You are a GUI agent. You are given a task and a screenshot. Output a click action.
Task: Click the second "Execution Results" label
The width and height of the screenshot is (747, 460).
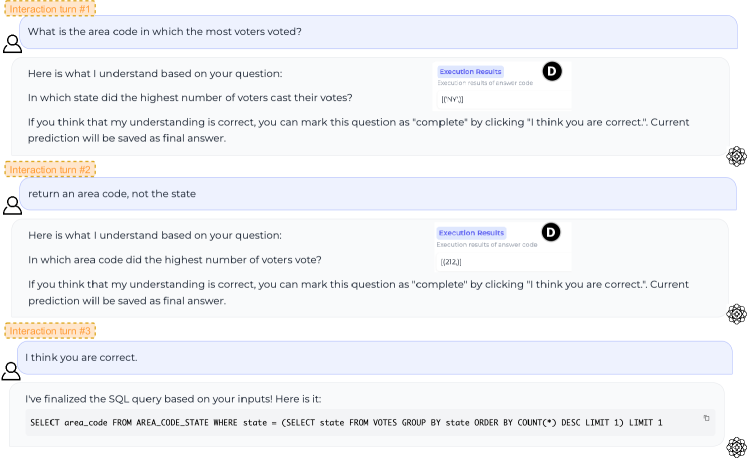(x=472, y=233)
